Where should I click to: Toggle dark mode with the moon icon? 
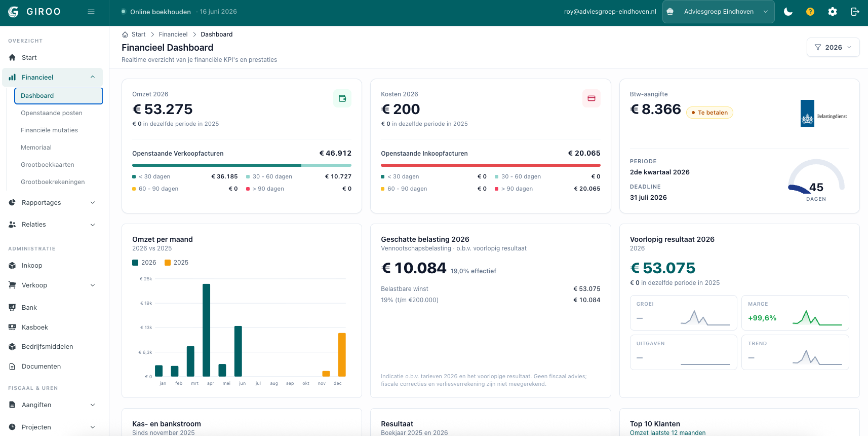(x=788, y=12)
